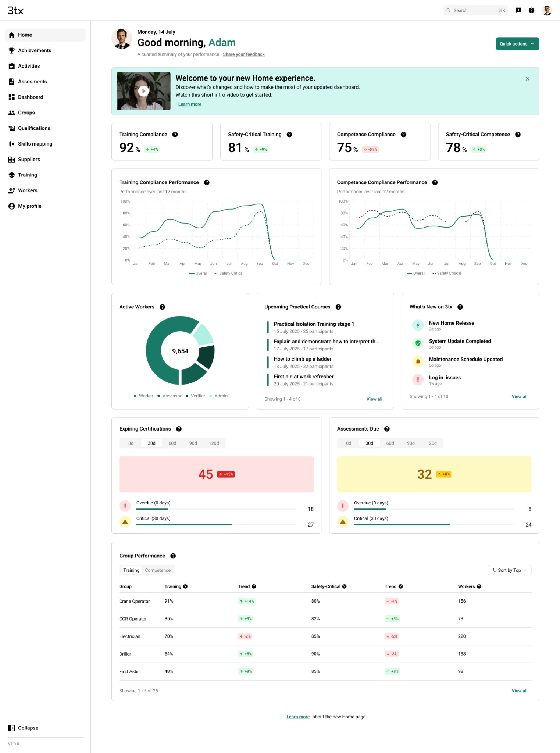Screen dimensions: 560x753
Task: Switch to Competence tab in Group Performance
Action: [x=158, y=570]
